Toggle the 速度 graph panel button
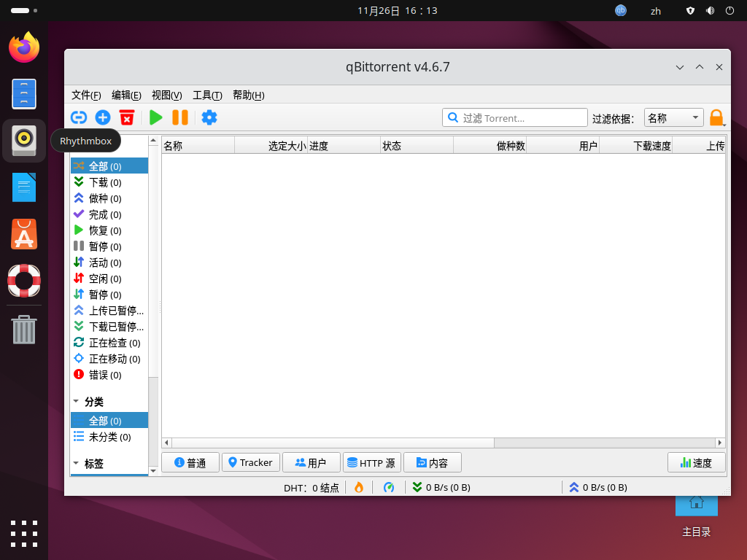Image resolution: width=747 pixels, height=560 pixels. pos(696,462)
